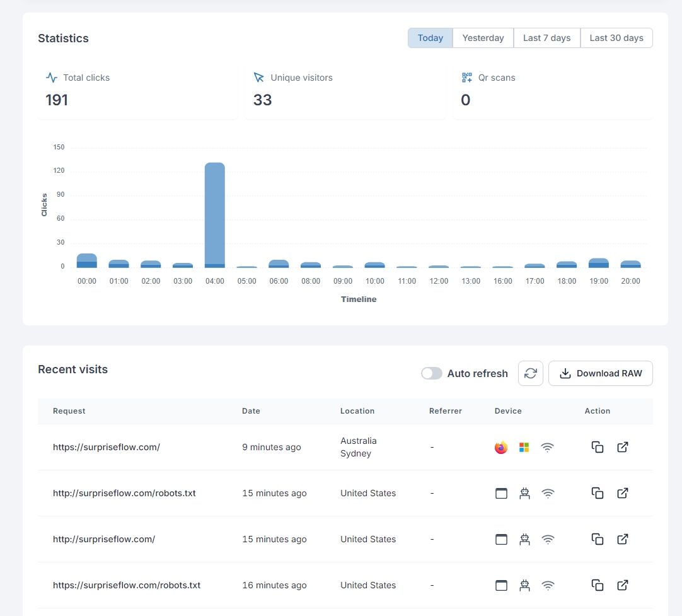The width and height of the screenshot is (682, 616).
Task: Click Firefox browser icon in first row
Action: 501,447
